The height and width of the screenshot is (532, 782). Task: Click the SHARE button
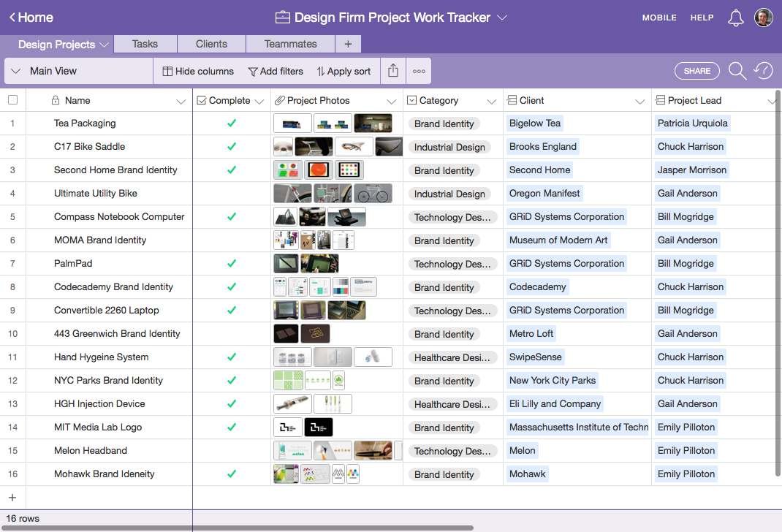pyautogui.click(x=696, y=71)
